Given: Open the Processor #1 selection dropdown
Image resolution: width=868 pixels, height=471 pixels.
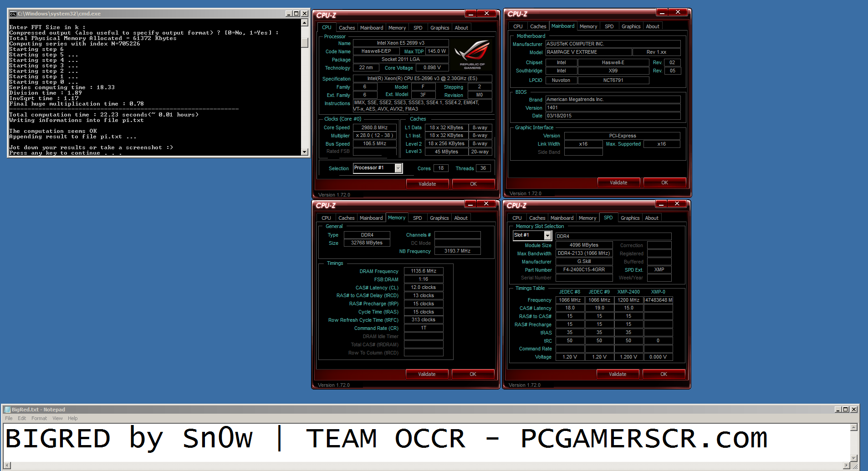Looking at the screenshot, I should click(x=398, y=168).
